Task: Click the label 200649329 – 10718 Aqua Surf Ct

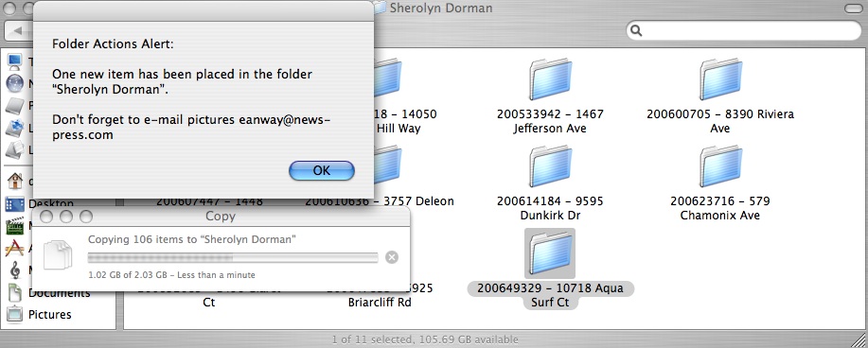Action: [550, 295]
